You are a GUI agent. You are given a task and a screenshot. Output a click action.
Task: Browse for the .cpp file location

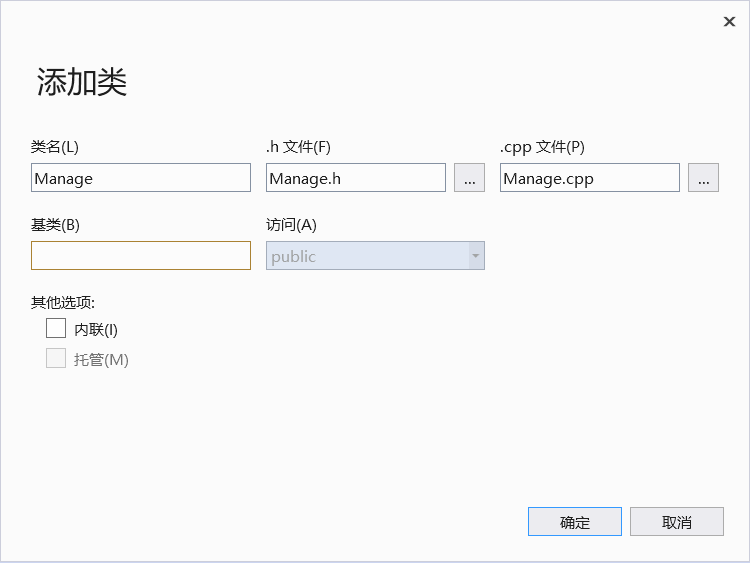[x=703, y=178]
